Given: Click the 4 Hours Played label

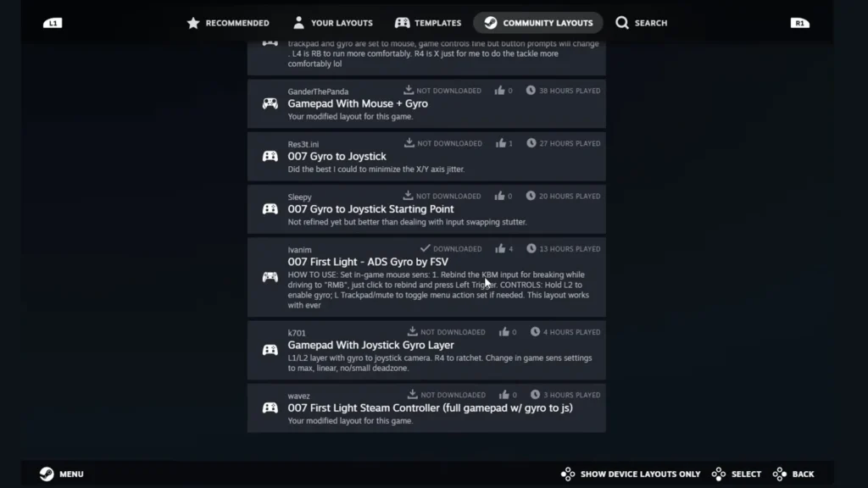Looking at the screenshot, I should (x=572, y=332).
